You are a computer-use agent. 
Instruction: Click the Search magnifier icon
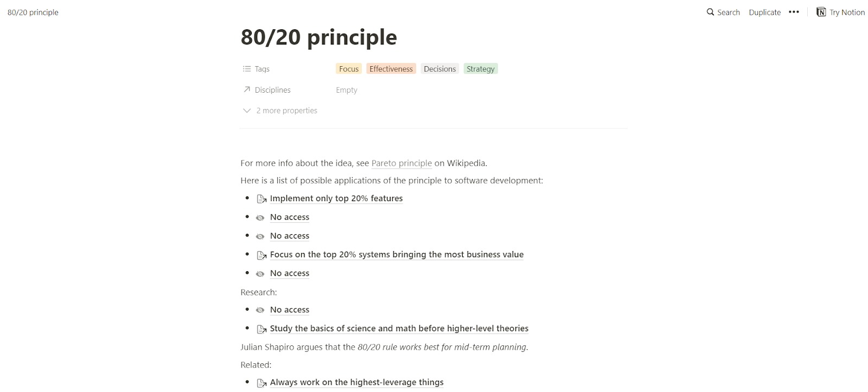click(x=710, y=12)
